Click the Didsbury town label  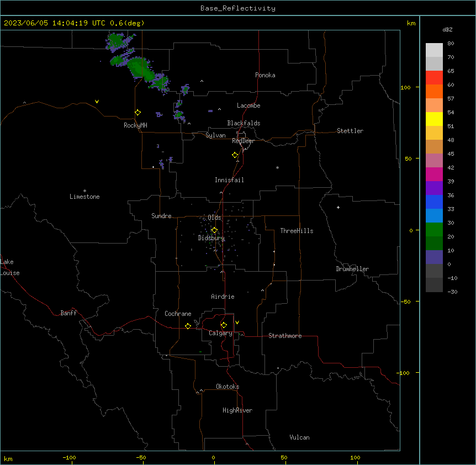coord(211,238)
